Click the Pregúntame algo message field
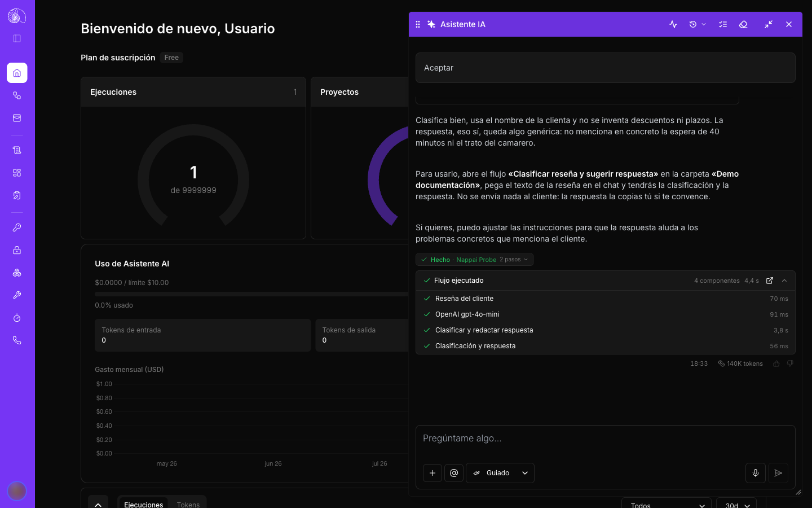The image size is (812, 508). click(x=606, y=439)
